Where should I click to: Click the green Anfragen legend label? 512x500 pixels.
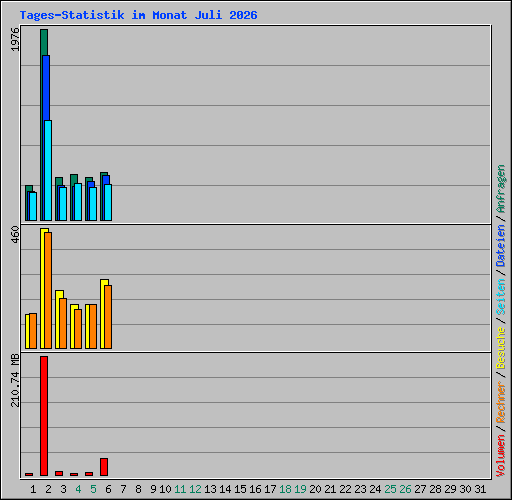click(x=501, y=189)
